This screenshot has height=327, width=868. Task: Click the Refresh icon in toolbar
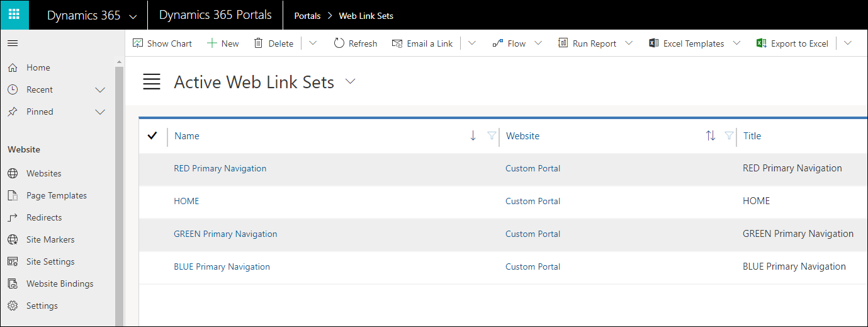[x=339, y=43]
